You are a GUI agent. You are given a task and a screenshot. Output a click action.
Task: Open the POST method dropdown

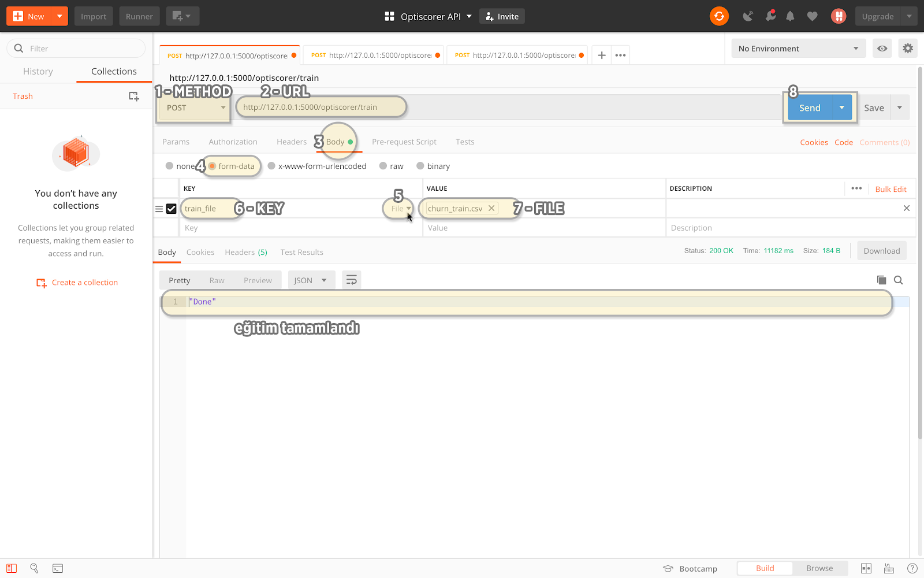[195, 108]
